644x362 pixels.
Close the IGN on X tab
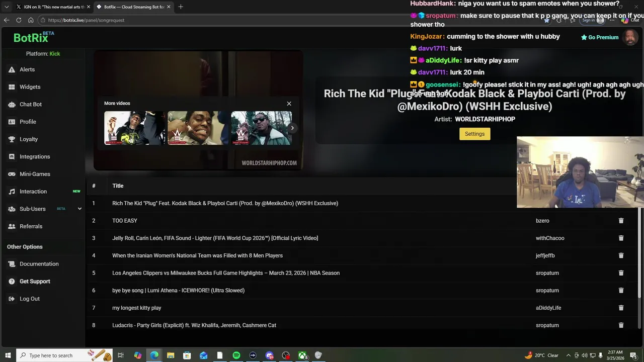coord(89,7)
